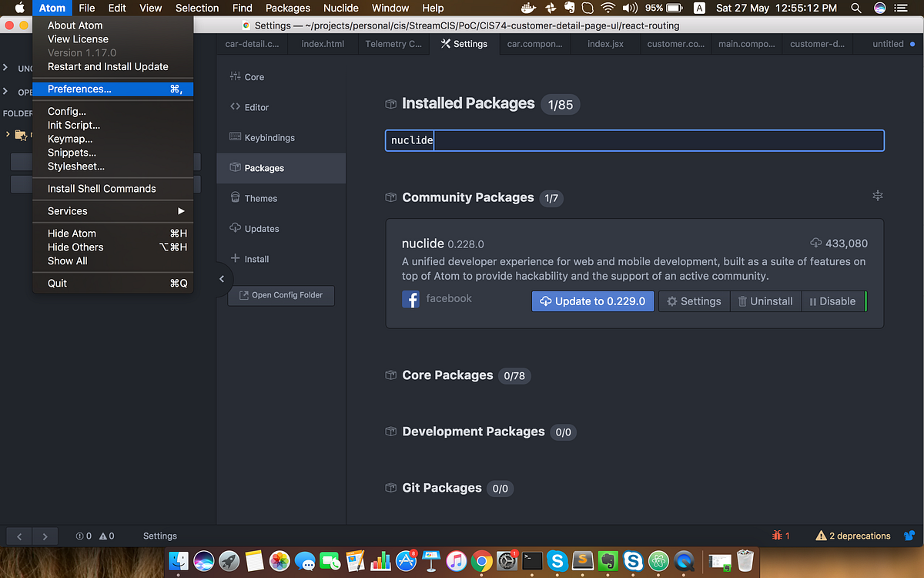Click the Open Config Folder button
The height and width of the screenshot is (578, 924).
tap(281, 295)
